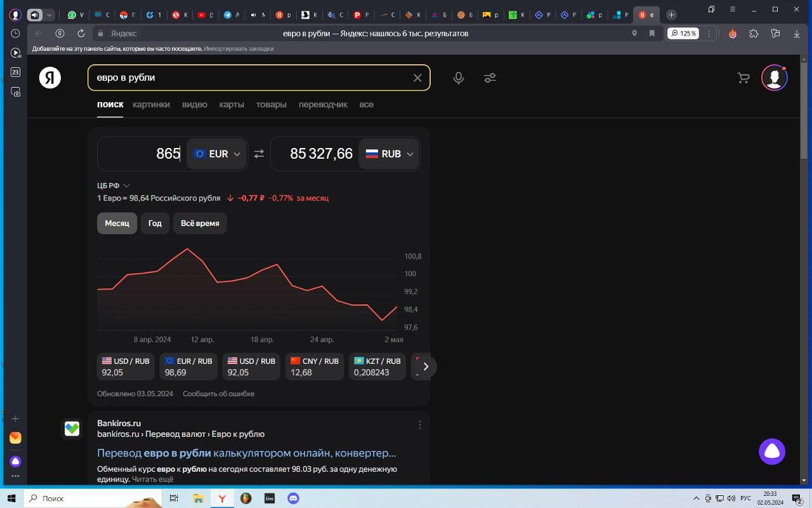Clear the search query with X icon

pyautogui.click(x=417, y=77)
